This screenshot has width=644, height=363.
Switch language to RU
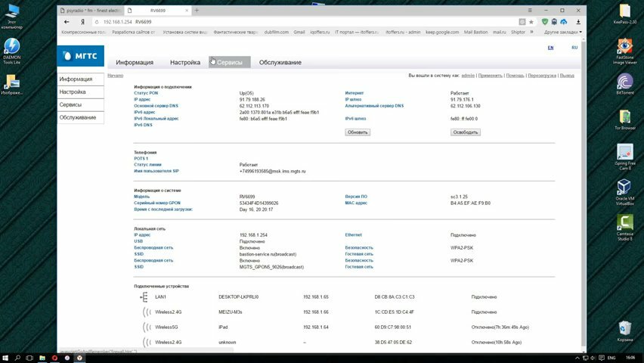point(574,48)
